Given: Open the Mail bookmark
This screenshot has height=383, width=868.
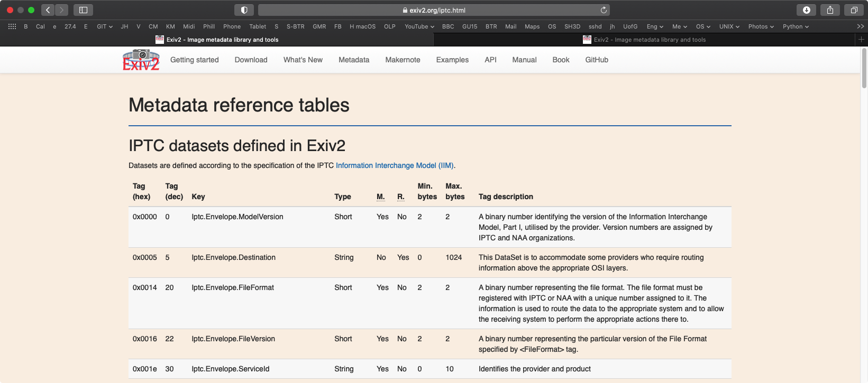Looking at the screenshot, I should pyautogui.click(x=510, y=26).
